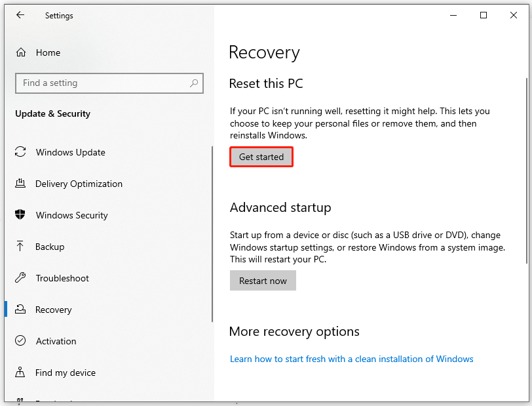Screen dimensions: 532x406
Task: Click the Windows Update sync icon
Action: (x=20, y=152)
